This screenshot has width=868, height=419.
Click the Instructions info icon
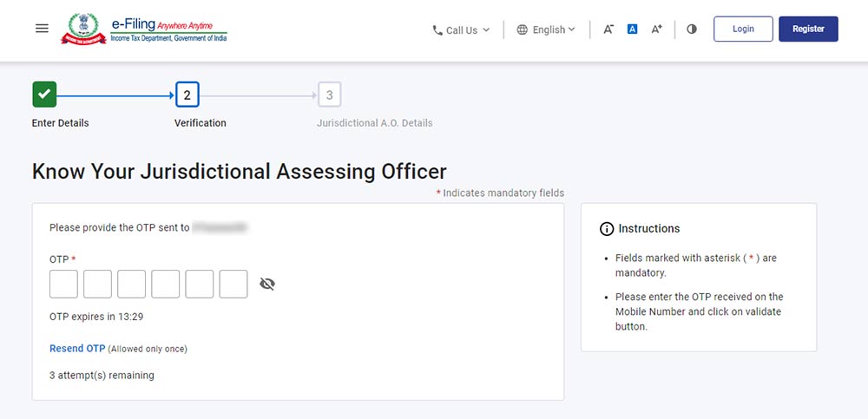(607, 229)
